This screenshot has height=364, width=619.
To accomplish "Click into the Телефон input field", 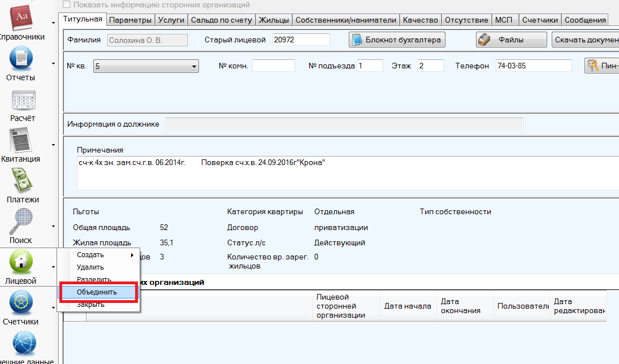I will point(534,66).
